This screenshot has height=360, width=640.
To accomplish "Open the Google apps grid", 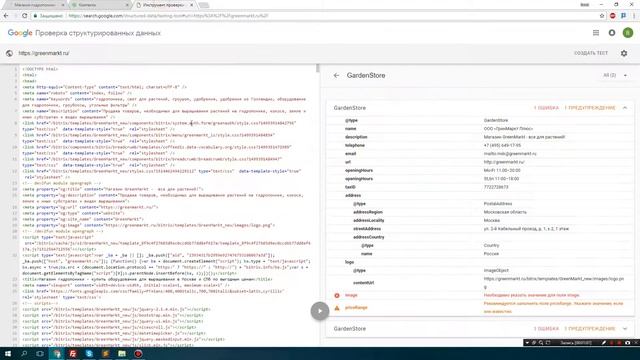I will point(596,33).
